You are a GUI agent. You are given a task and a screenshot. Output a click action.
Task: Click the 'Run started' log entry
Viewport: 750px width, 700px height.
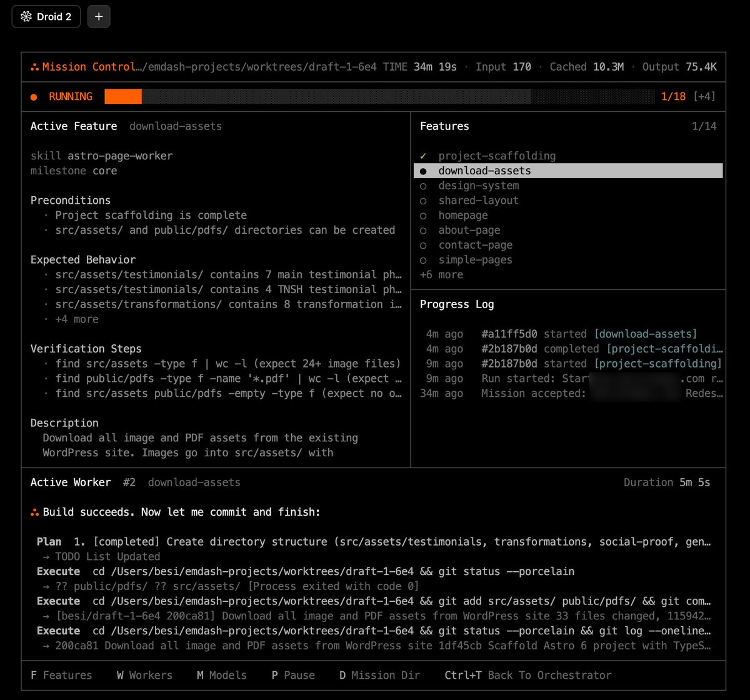[574, 379]
